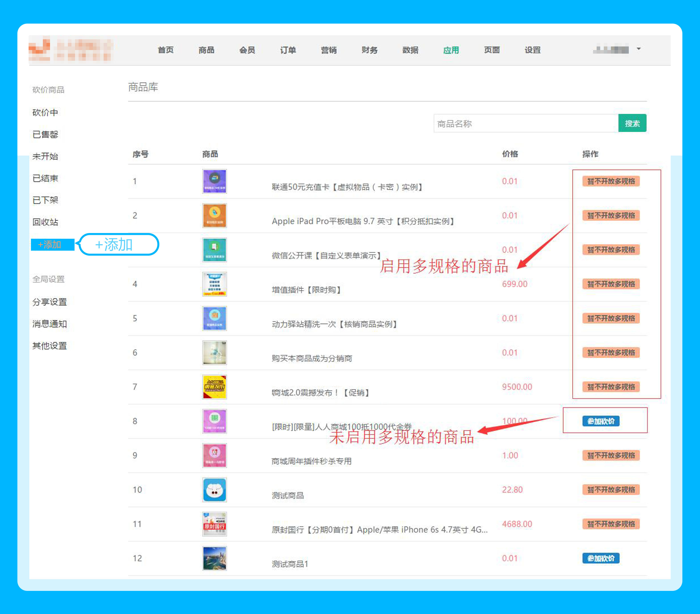Screen dimensions: 700x614
Task: Select 回收站 in the sidebar
Action: tap(45, 222)
